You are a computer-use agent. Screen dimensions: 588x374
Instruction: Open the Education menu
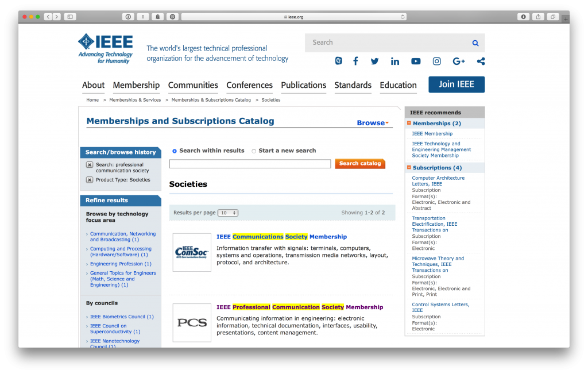(x=399, y=85)
